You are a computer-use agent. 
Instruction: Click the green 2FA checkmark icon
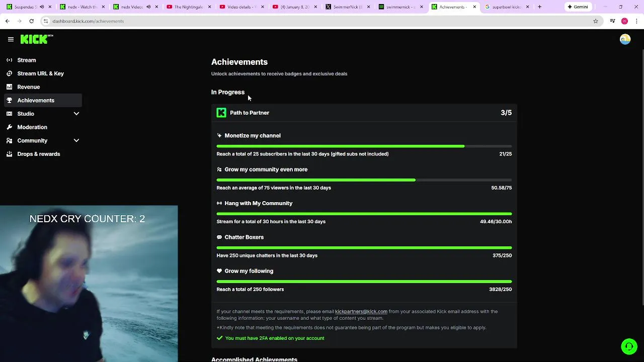219,338
